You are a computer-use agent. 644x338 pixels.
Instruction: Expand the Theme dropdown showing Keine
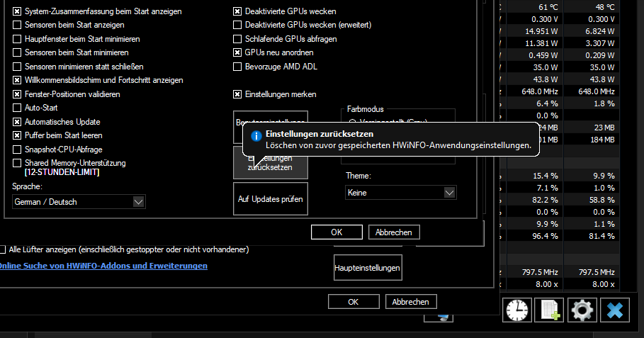[400, 193]
